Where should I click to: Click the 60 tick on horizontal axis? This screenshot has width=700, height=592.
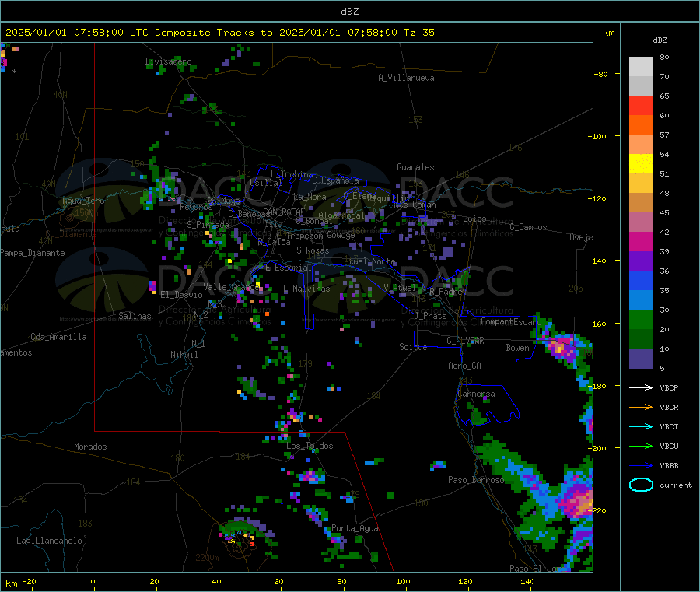pos(278,581)
